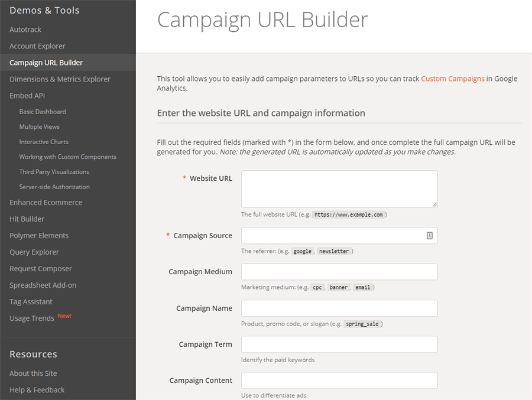Grab the Website URL textarea resize handle
Screen dimensions: 532x400
[434, 204]
